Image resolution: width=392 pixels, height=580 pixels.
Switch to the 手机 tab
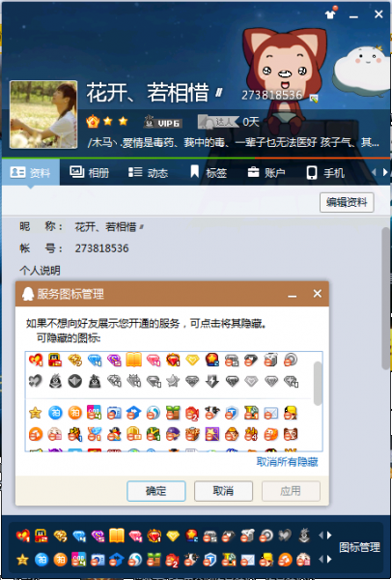[325, 172]
